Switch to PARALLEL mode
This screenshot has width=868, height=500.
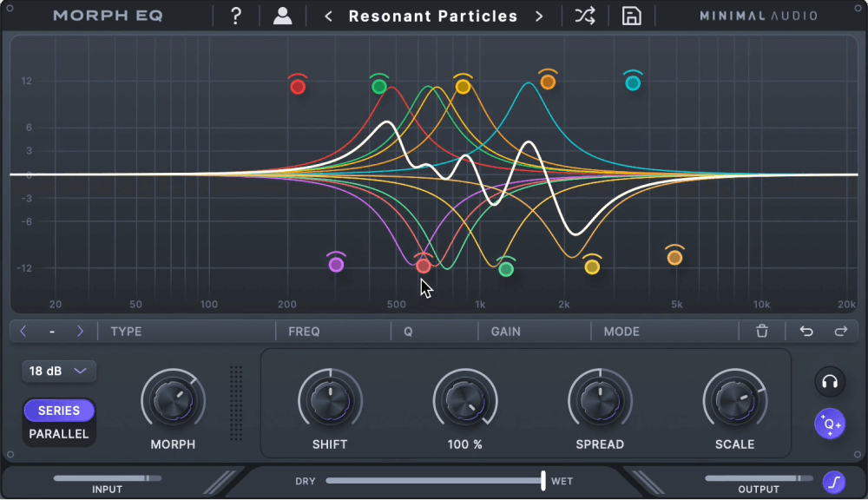[x=59, y=434]
